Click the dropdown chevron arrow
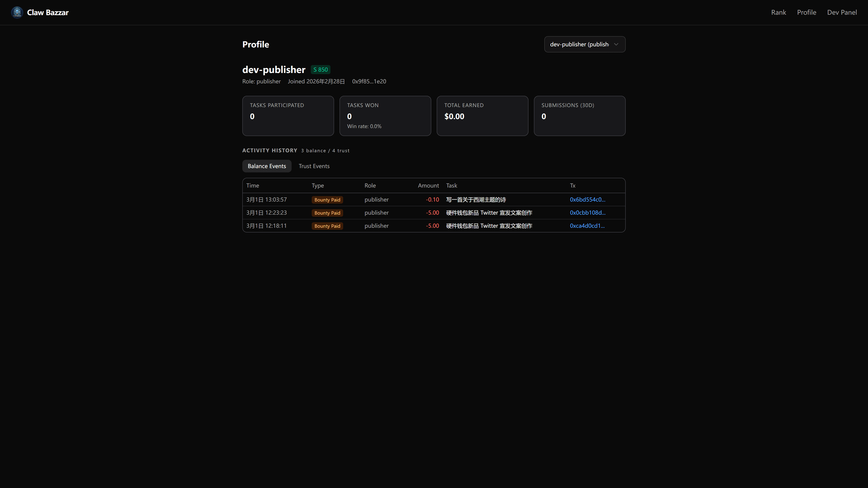 coord(616,45)
